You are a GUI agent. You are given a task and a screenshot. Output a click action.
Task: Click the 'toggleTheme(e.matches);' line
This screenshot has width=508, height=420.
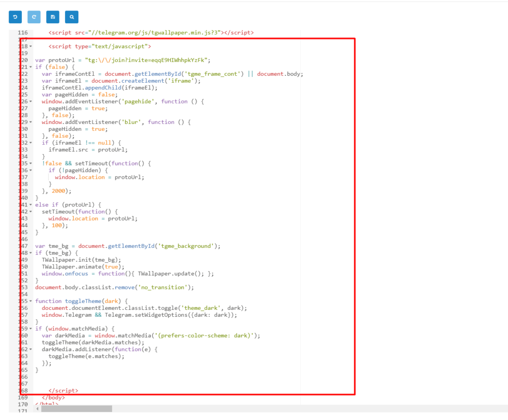(x=86, y=356)
